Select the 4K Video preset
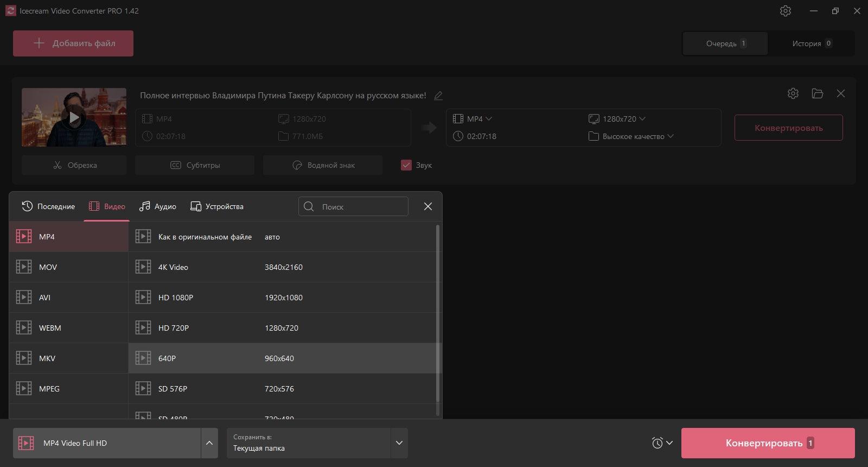The image size is (868, 467). [282, 267]
